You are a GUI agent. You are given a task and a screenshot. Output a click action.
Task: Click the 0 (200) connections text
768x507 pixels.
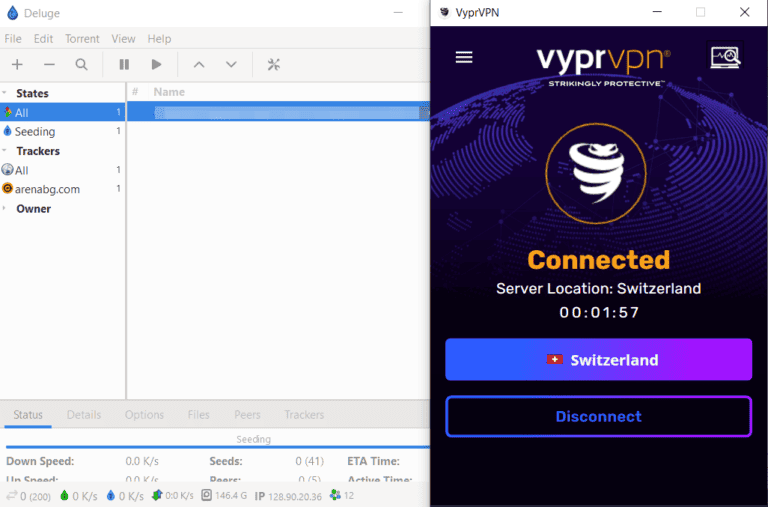(x=35, y=496)
